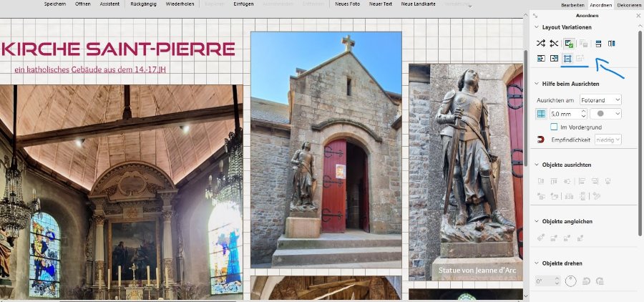
Task: Switch to the Anordnen tab
Action: 600,5
